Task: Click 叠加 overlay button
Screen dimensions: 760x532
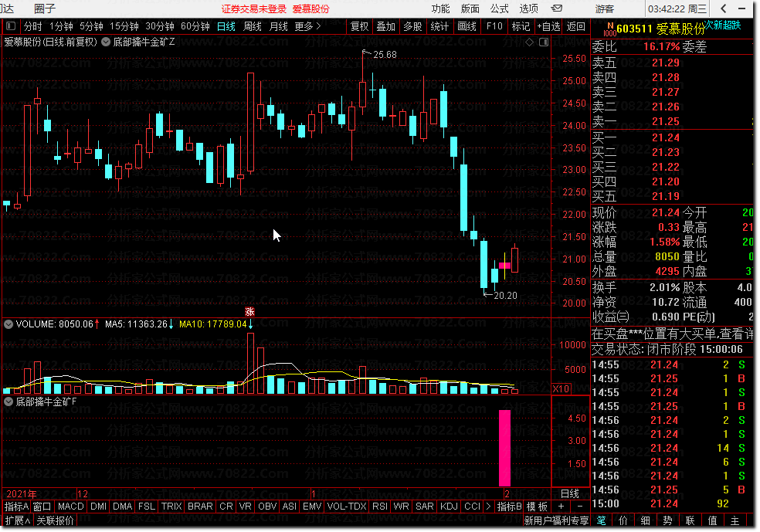Action: pyautogui.click(x=386, y=26)
